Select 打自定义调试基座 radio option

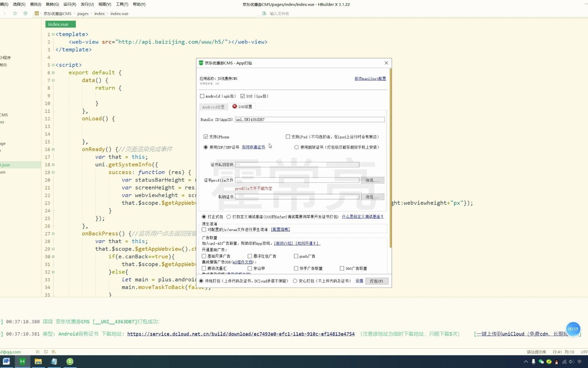pyautogui.click(x=229, y=217)
